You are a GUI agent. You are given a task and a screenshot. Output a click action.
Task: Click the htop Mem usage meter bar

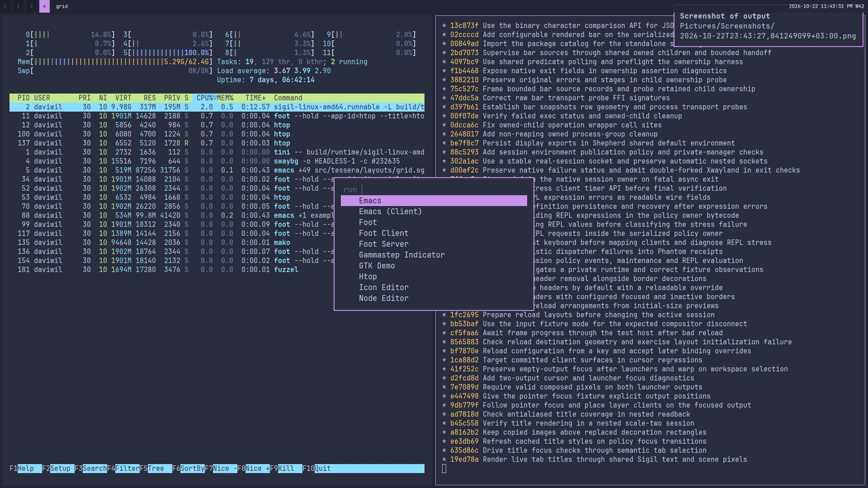[115, 62]
